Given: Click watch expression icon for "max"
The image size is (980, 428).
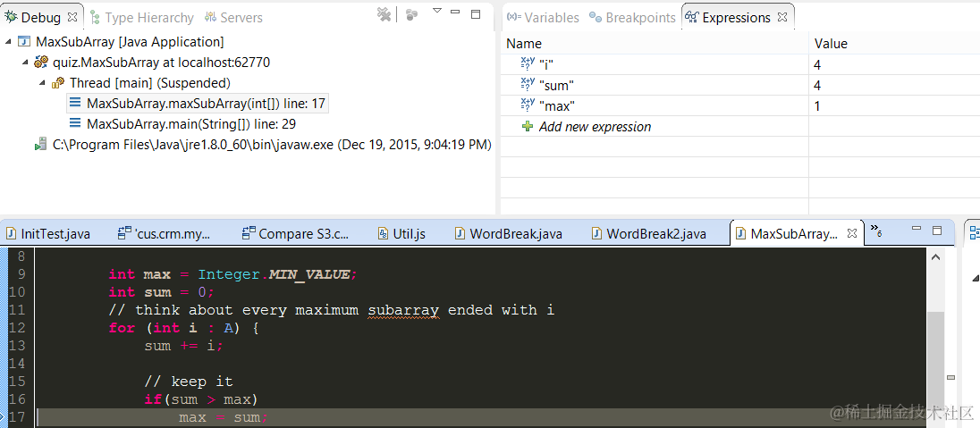Looking at the screenshot, I should (528, 105).
